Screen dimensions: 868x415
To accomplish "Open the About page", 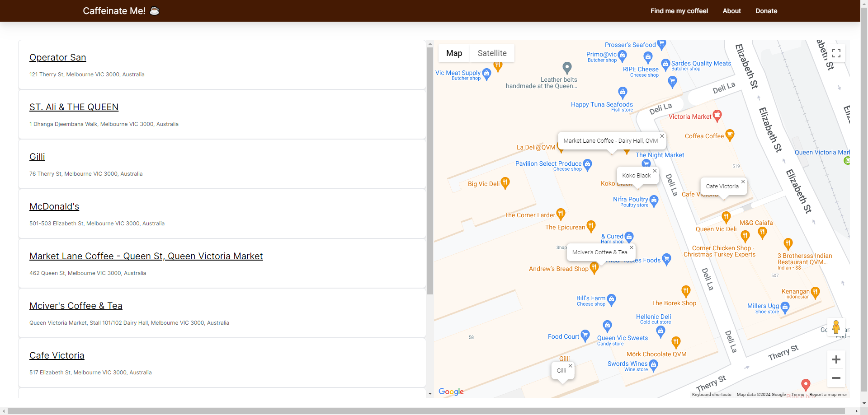I will click(731, 11).
